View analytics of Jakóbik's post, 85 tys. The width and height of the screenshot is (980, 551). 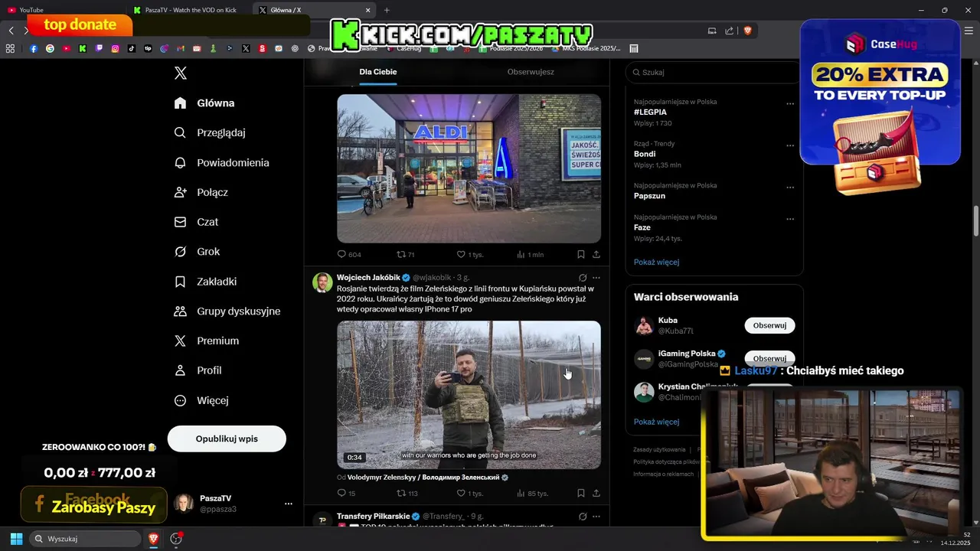pyautogui.click(x=532, y=494)
